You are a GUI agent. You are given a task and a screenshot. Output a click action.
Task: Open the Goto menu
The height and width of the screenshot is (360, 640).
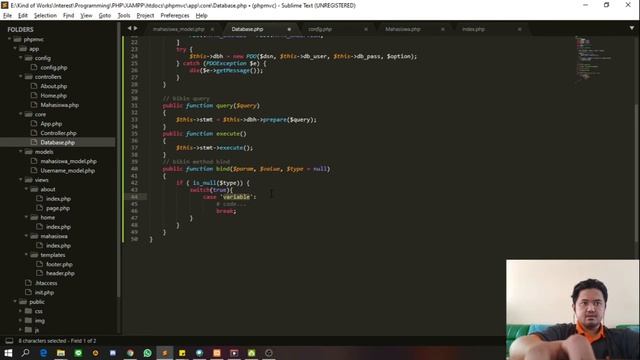(104, 16)
